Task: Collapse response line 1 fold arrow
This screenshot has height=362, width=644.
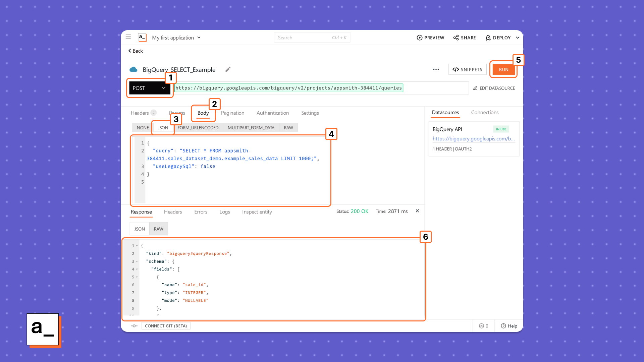Action: (137, 246)
